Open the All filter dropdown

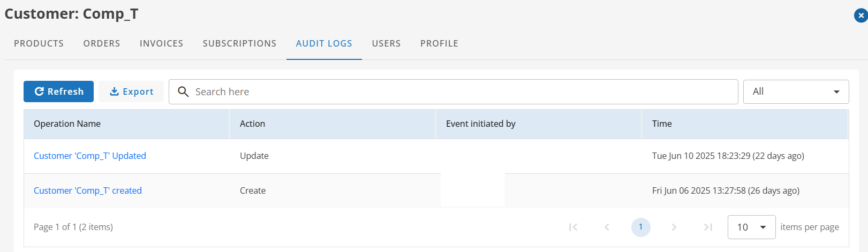(796, 91)
